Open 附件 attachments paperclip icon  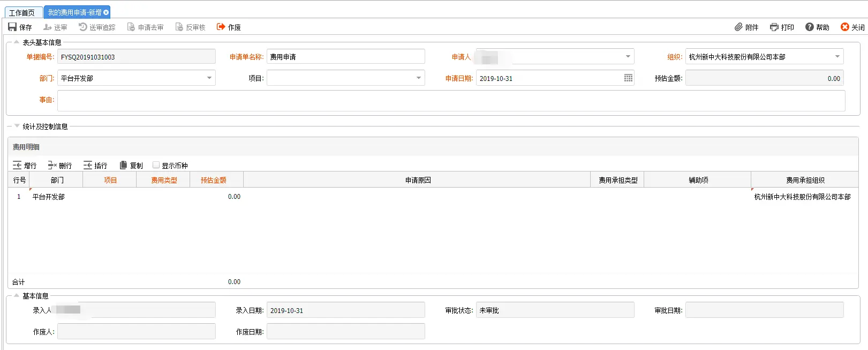[738, 27]
